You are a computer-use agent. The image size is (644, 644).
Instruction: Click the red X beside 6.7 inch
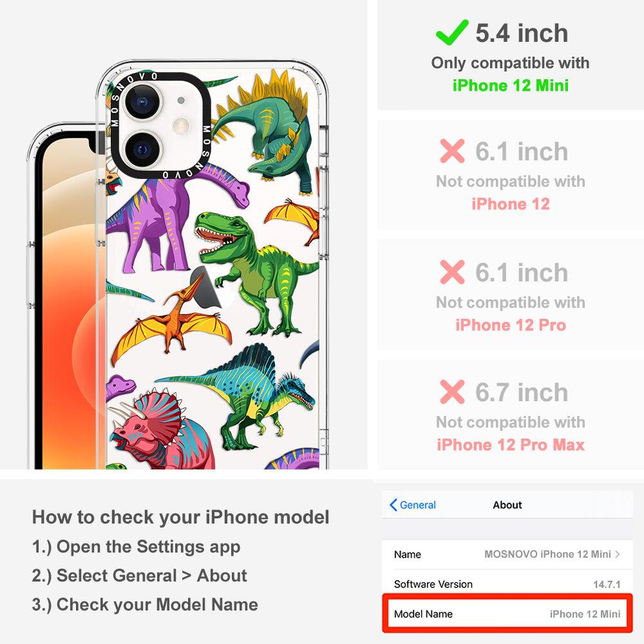(x=452, y=392)
